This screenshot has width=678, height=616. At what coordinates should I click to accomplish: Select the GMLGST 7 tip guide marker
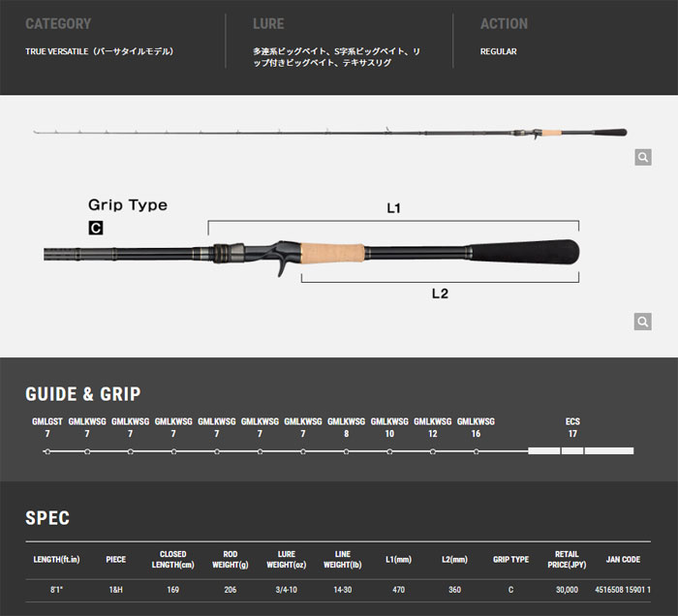[x=46, y=451]
